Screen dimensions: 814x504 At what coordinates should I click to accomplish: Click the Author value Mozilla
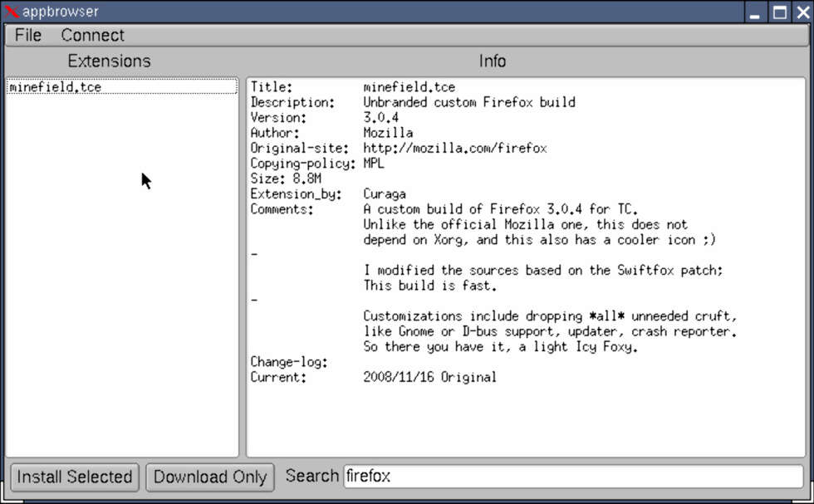pyautogui.click(x=388, y=133)
